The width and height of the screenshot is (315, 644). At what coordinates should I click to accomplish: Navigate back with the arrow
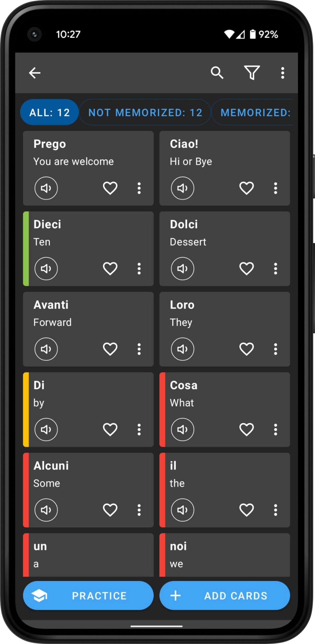pos(34,73)
